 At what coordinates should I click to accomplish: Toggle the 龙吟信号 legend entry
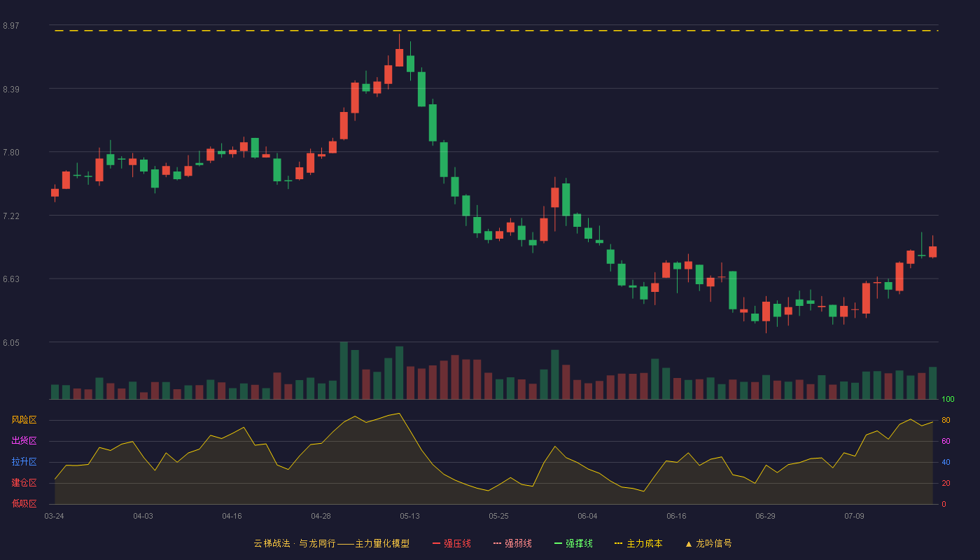708,543
